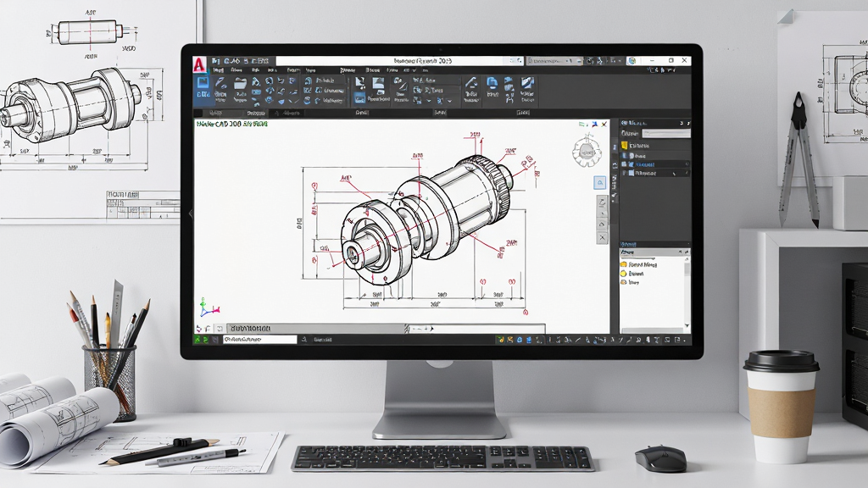The image size is (868, 488).
Task: Click the gray command line text box
Action: coord(317,329)
